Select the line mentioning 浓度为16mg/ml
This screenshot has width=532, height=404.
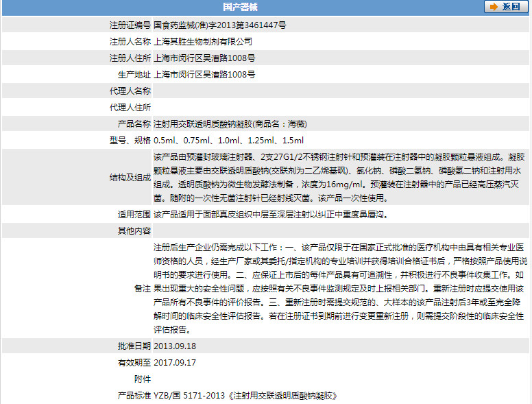pyautogui.click(x=336, y=185)
